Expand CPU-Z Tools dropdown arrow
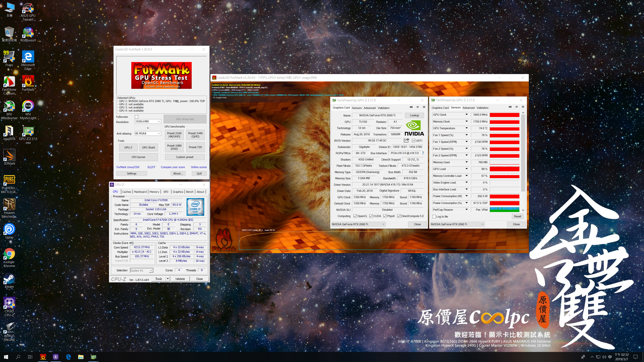This screenshot has height=362, width=644. (168, 279)
